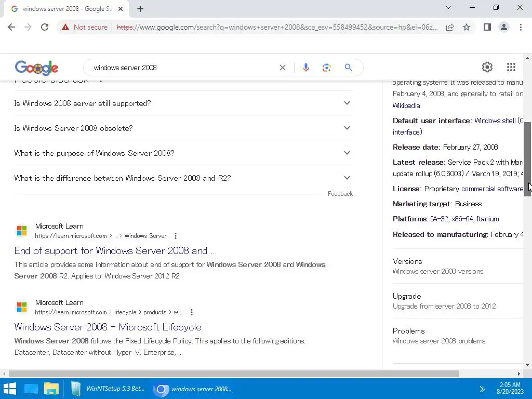532x399 pixels.
Task: Open the Google apps grid
Action: [511, 67]
